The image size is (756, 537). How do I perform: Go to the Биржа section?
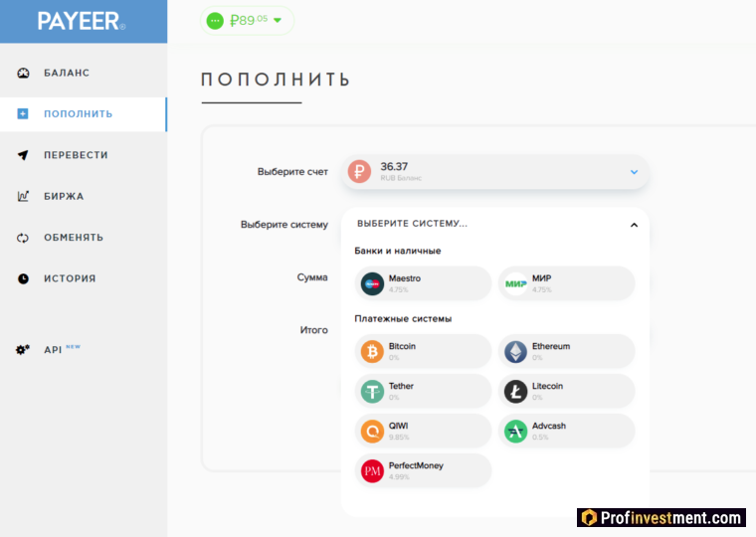pos(84,196)
